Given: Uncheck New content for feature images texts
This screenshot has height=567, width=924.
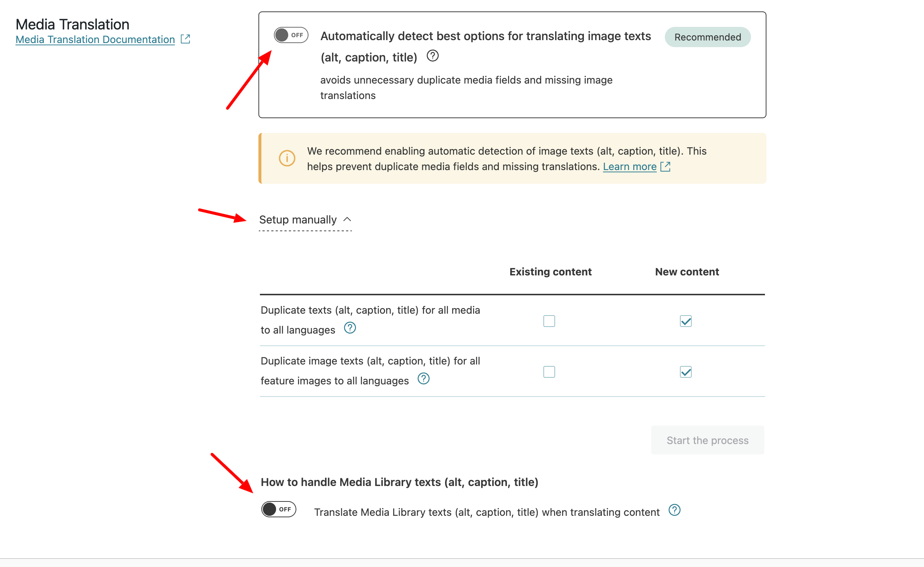Looking at the screenshot, I should pyautogui.click(x=685, y=372).
